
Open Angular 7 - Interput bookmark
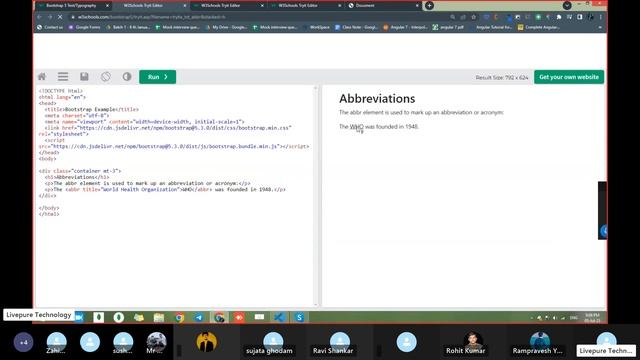pos(405,27)
